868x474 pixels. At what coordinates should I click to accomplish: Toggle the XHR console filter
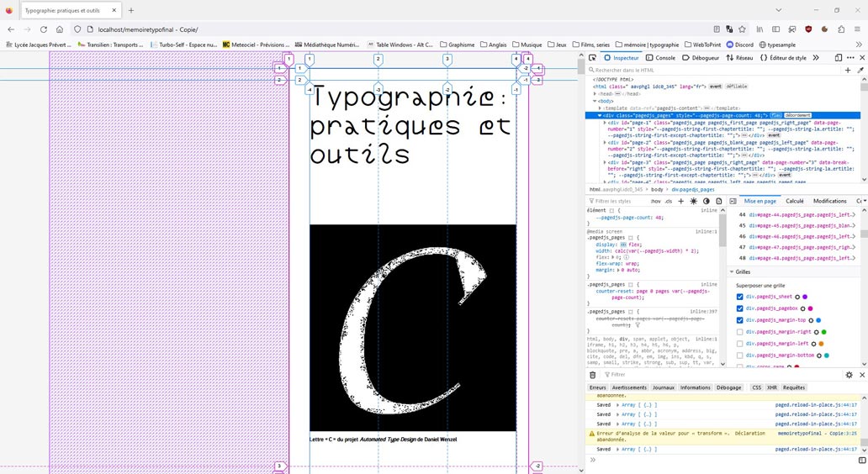pyautogui.click(x=771, y=387)
